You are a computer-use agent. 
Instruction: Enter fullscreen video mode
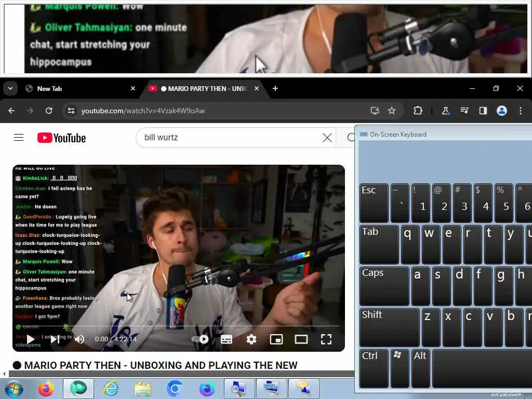[326, 339]
